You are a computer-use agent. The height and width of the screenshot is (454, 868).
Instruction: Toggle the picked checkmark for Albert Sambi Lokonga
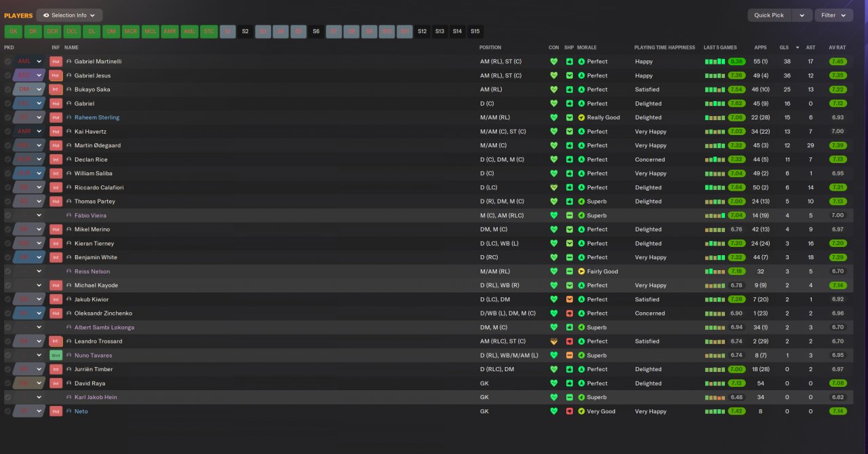coord(8,327)
